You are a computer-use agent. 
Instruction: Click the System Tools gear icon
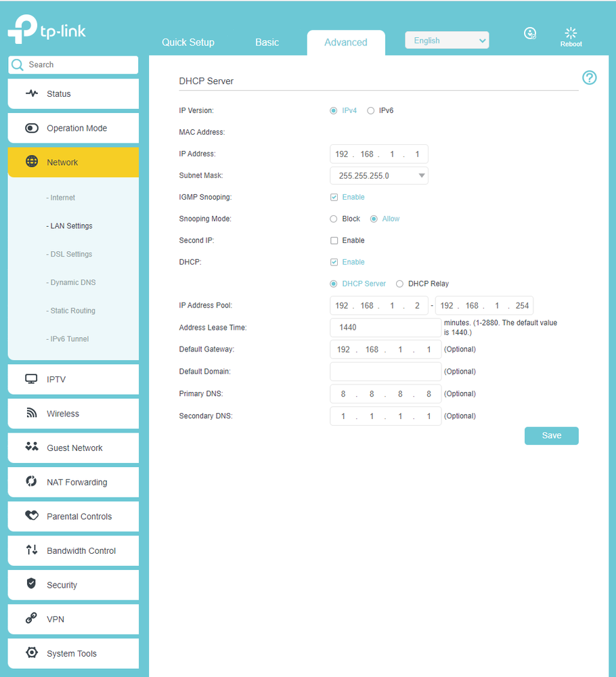[x=31, y=653]
